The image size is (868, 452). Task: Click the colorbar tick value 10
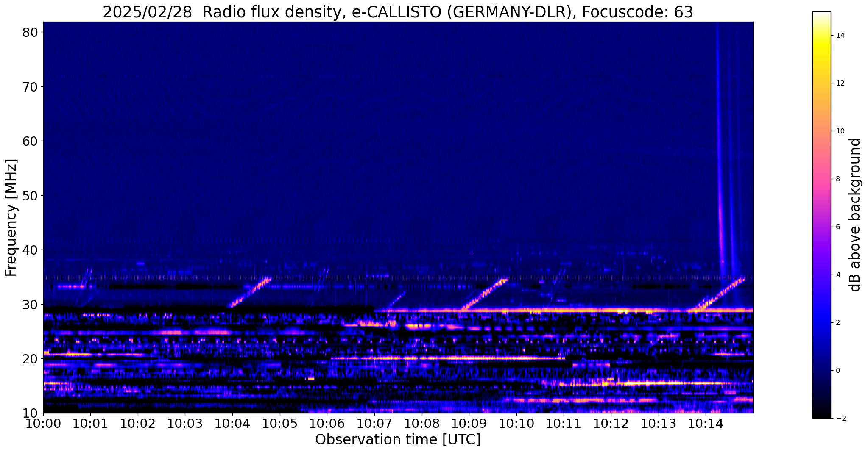coord(840,131)
